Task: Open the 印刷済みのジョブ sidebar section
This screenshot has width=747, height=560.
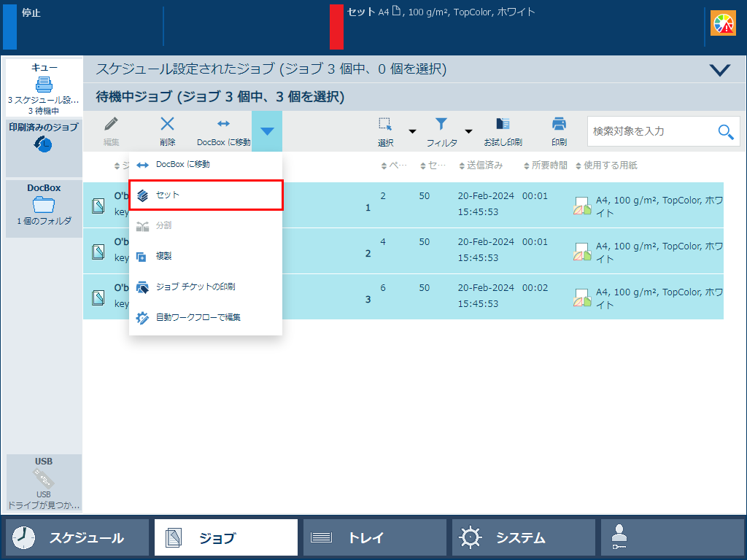Action: coord(44,148)
